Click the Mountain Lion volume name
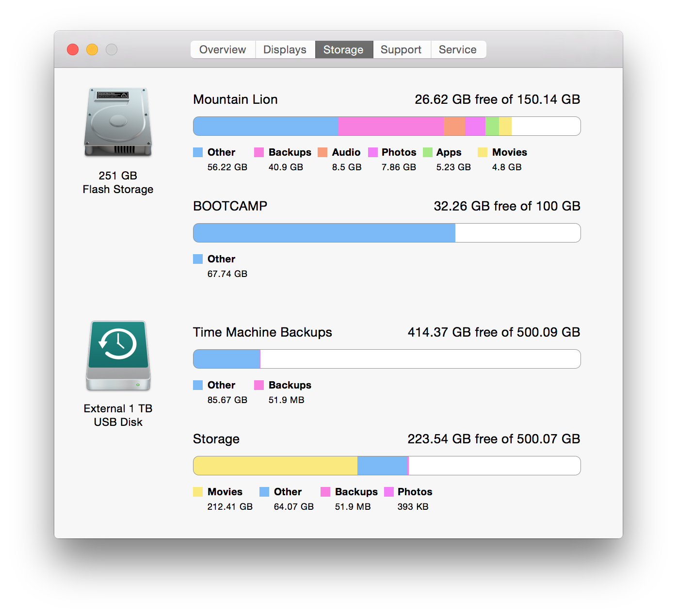Viewport: 677px width, 616px height. pyautogui.click(x=235, y=99)
